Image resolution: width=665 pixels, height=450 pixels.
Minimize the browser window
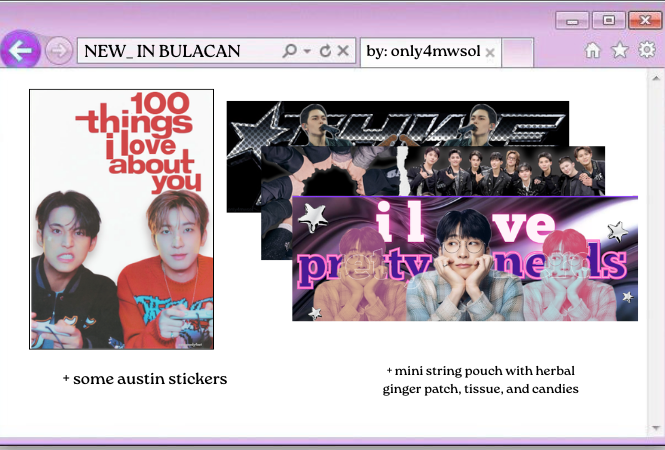[x=572, y=20]
